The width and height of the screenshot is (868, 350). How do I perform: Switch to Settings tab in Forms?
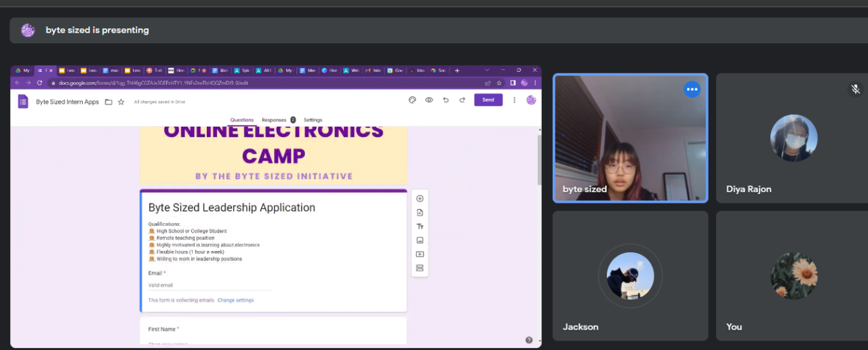(313, 120)
